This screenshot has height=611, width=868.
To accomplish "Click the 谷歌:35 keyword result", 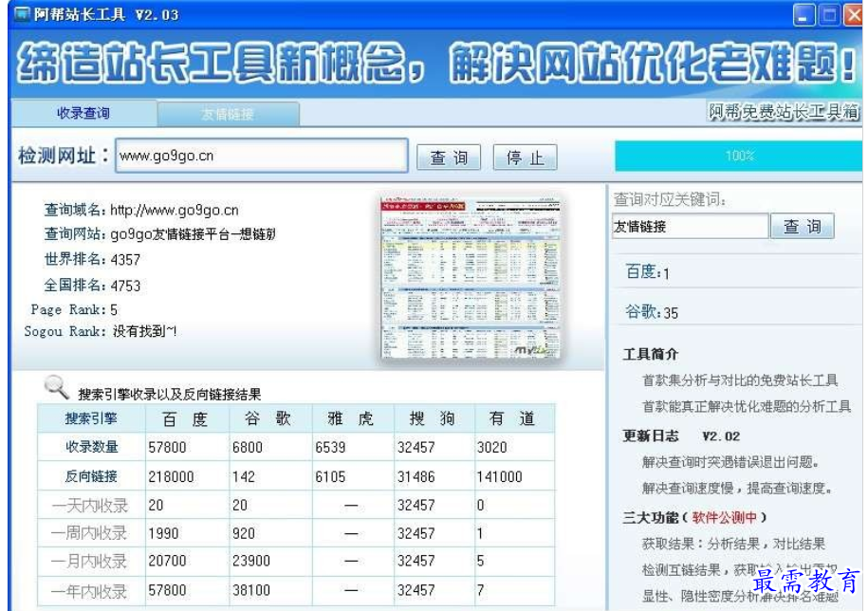I will pos(652,311).
